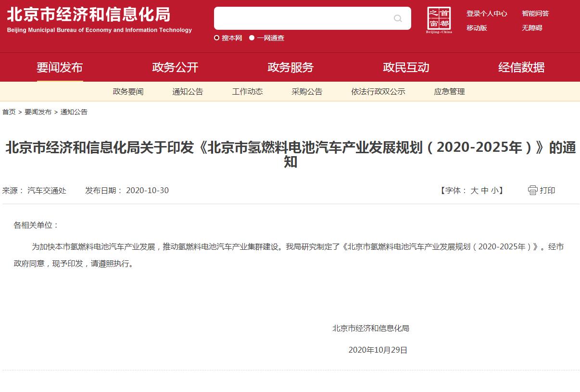This screenshot has width=580, height=392.
Task: Open the 经信数据 main tab
Action: (x=521, y=67)
